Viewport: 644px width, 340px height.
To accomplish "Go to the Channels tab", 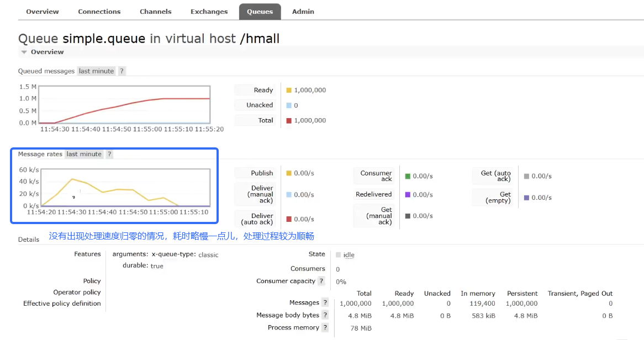I will point(155,12).
